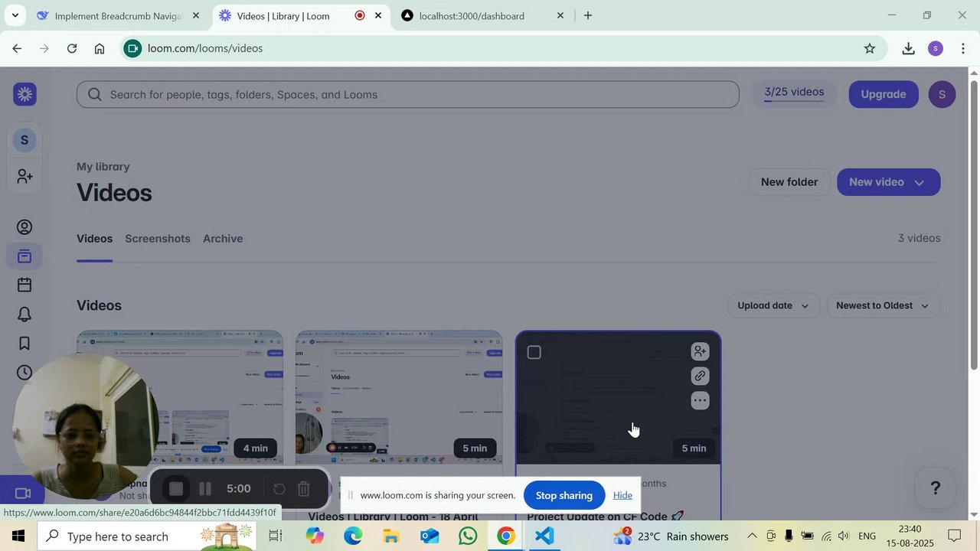
Task: Open Microsoft Edge from taskbar
Action: click(x=353, y=536)
